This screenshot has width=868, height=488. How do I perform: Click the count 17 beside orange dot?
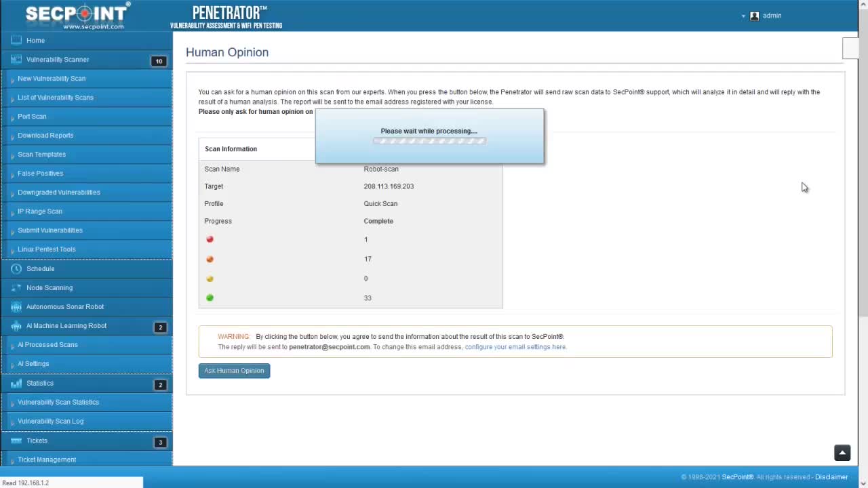pos(368,259)
